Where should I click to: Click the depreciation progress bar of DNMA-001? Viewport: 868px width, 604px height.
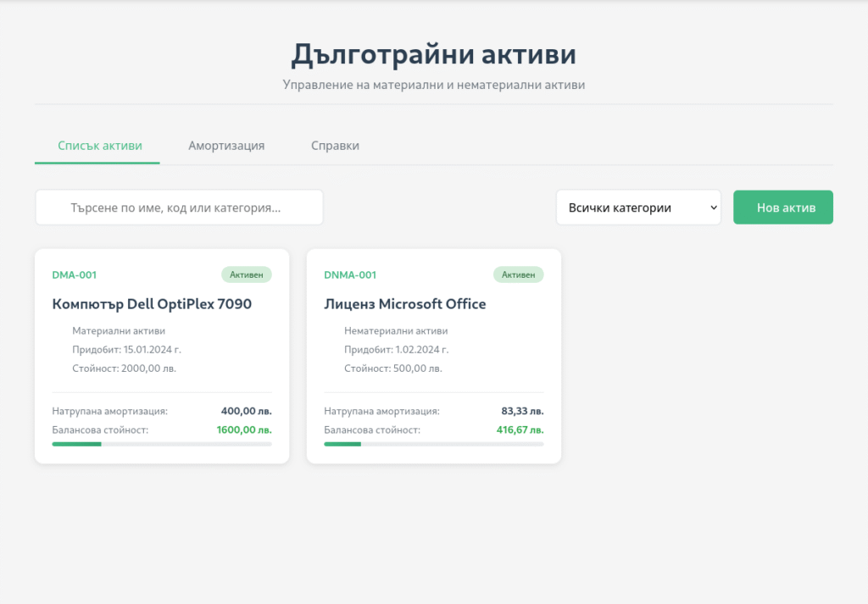click(433, 444)
